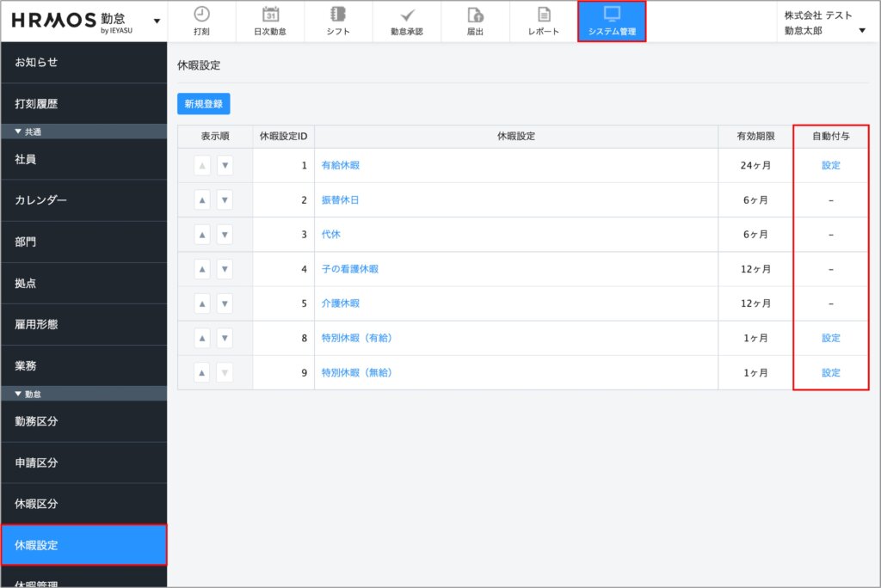This screenshot has height=588, width=881.
Task: Move 有給休暇 row down with arrow
Action: [x=225, y=166]
